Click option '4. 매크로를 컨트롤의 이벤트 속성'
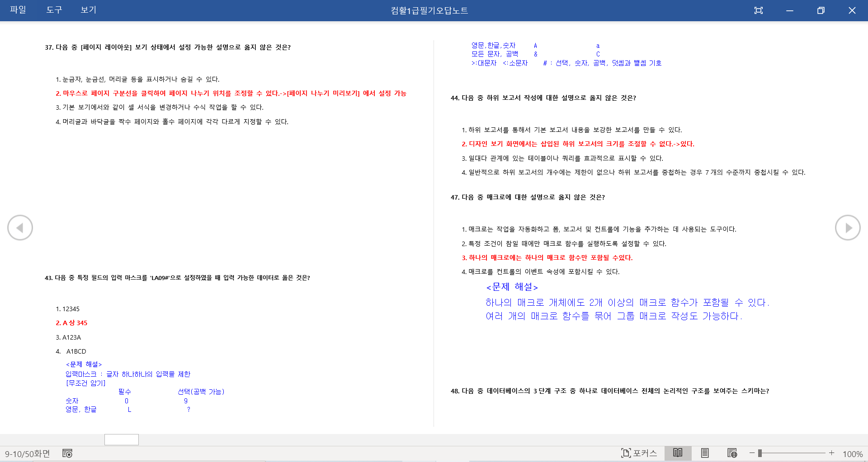Screen dimensions: 868x462 click(x=541, y=271)
